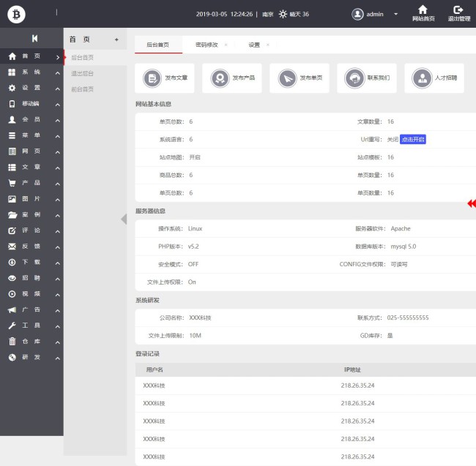
Task: Close the 密码修改 tab
Action: [x=226, y=45]
